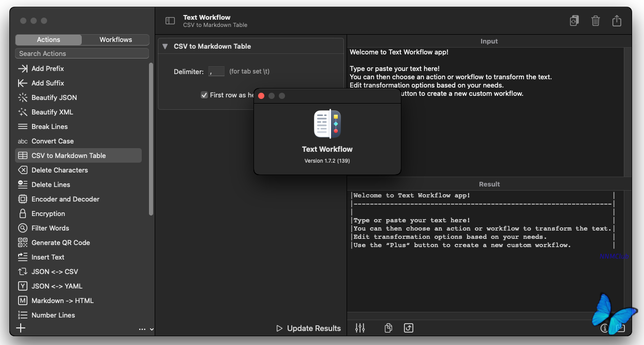
Task: Choose the Markdown -> HTML action
Action: pos(78,300)
